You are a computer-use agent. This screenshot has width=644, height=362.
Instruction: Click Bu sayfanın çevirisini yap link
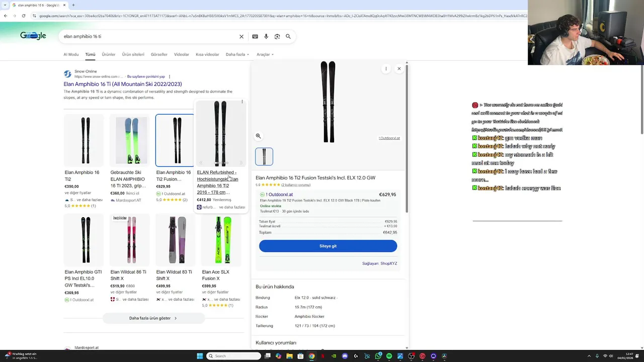pyautogui.click(x=146, y=76)
